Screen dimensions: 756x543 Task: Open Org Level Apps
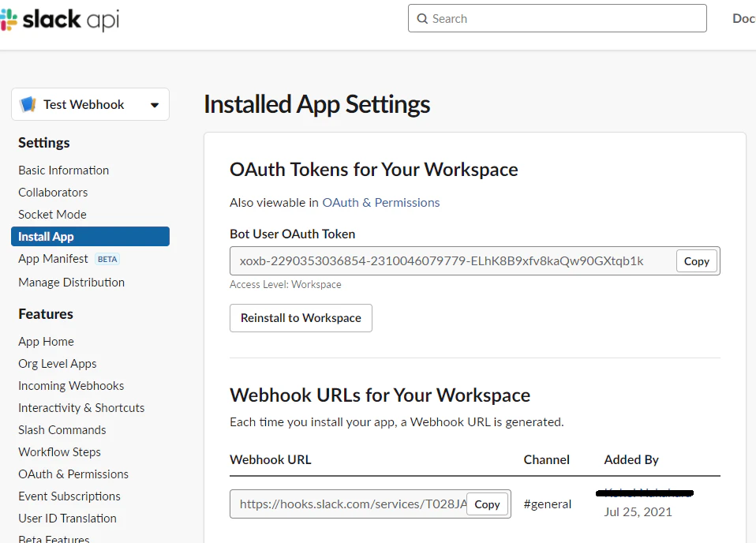coord(58,364)
